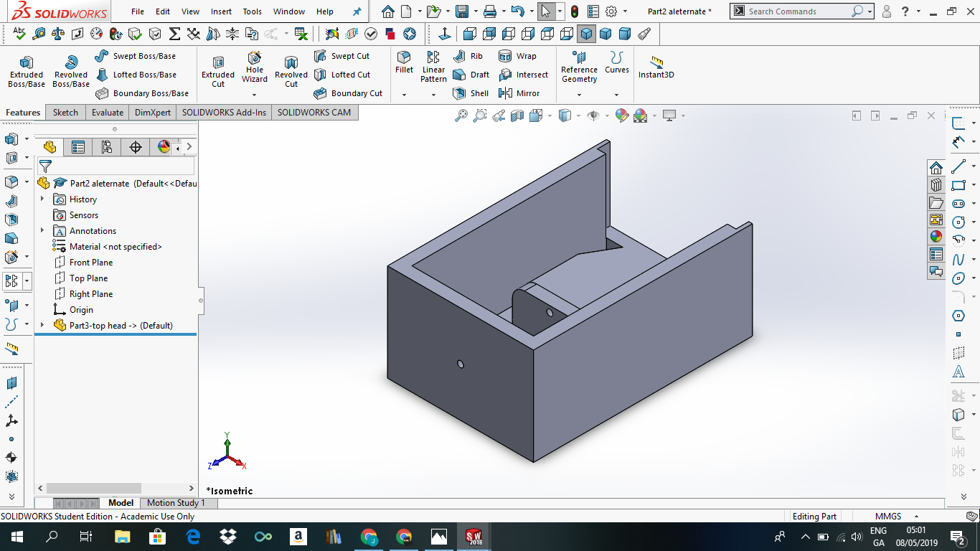The height and width of the screenshot is (551, 980).
Task: Select the Sensors tree item
Action: [x=76, y=215]
